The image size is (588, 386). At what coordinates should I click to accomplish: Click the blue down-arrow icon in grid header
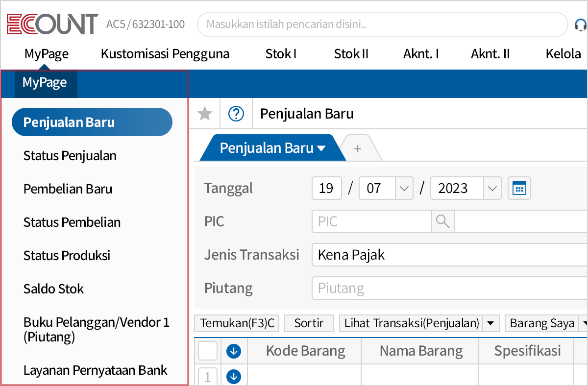234,351
